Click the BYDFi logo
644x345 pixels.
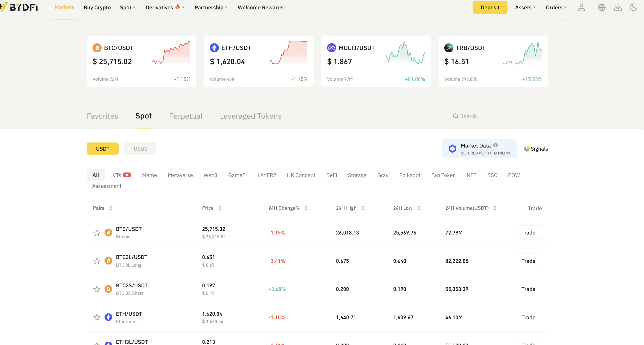click(19, 7)
